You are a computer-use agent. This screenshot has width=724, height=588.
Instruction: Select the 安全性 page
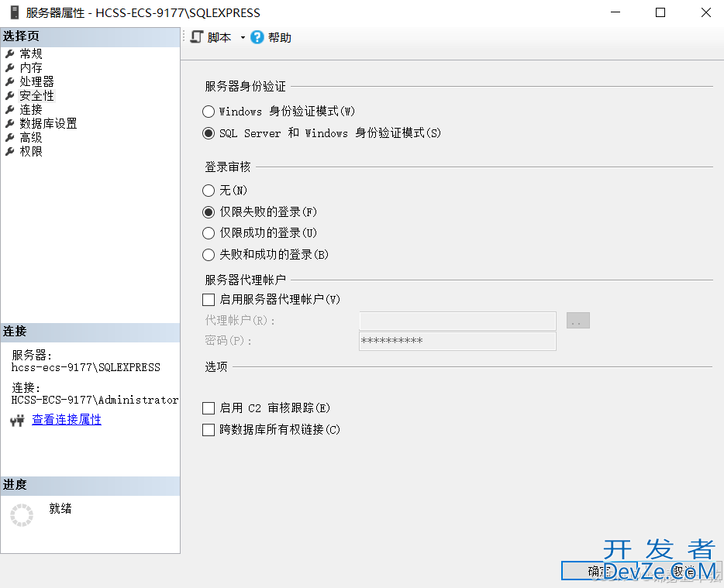(36, 95)
